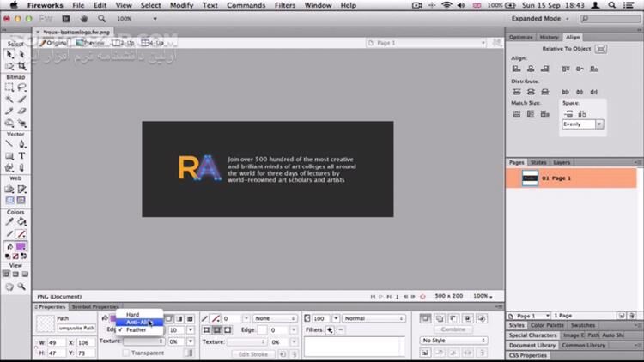
Task: Open the Normal blend mode dropdown
Action: pyautogui.click(x=374, y=318)
